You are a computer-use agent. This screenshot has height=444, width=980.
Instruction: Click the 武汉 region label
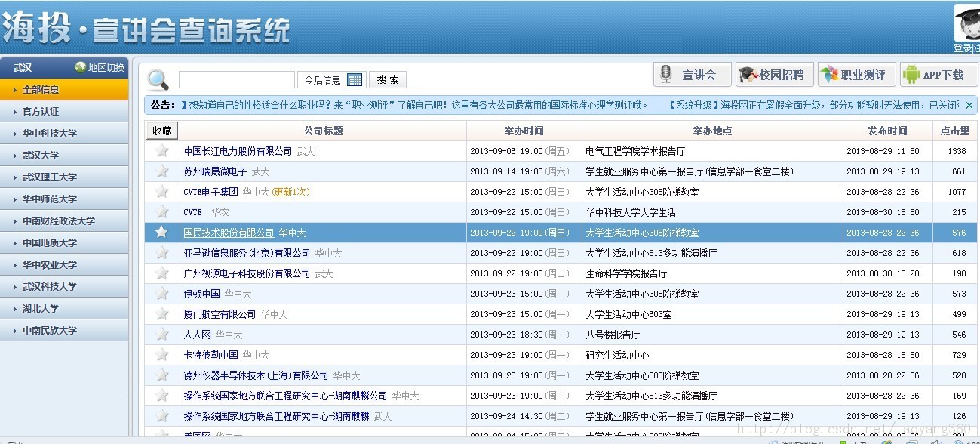23,67
